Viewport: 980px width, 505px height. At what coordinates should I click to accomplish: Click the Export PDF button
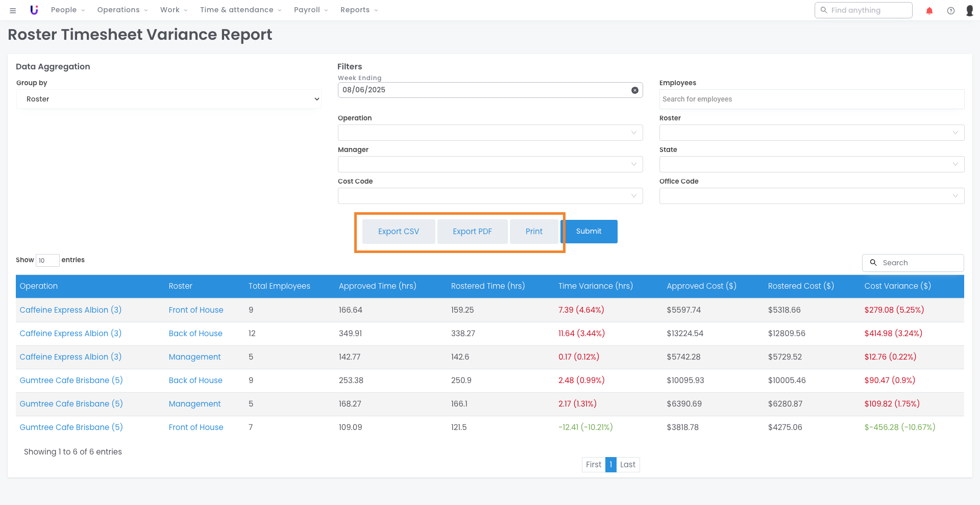click(x=472, y=232)
